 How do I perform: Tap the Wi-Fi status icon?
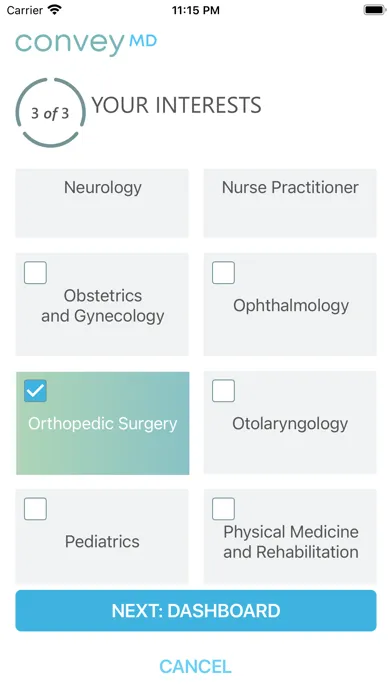pos(55,10)
